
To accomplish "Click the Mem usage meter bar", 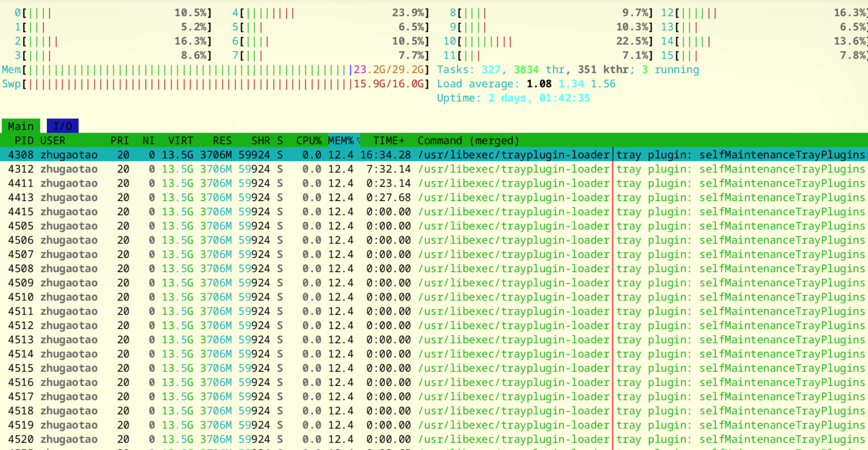I will pos(215,70).
